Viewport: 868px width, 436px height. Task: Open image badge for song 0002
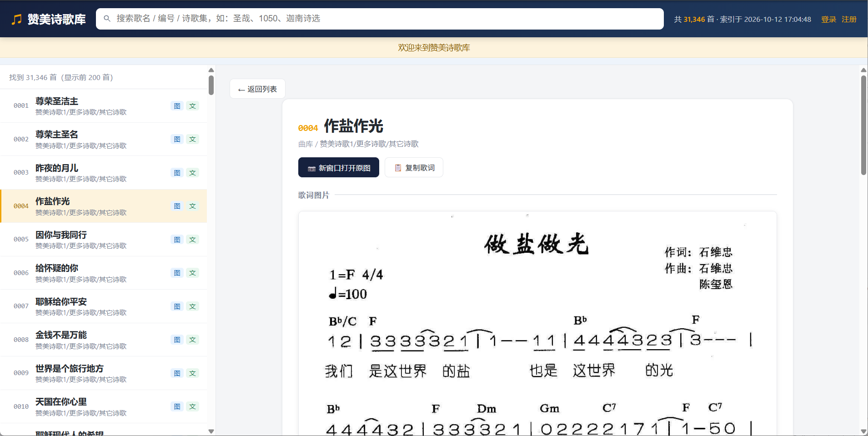(x=177, y=139)
